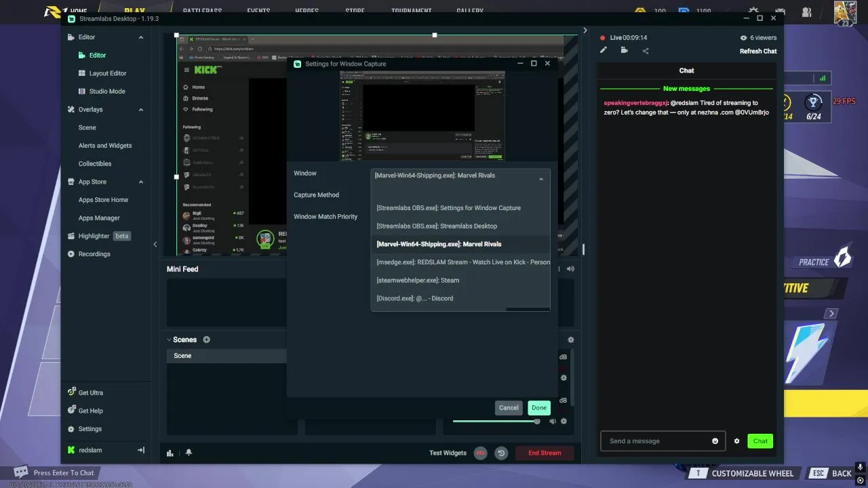868x488 pixels.
Task: Collapse chat panel with right chevron
Action: pos(585,30)
